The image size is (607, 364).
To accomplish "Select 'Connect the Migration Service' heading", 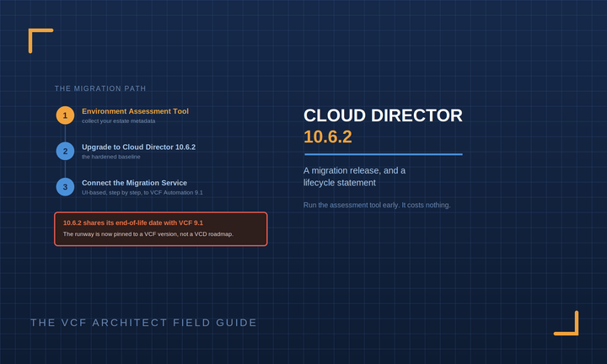I will pyautogui.click(x=134, y=183).
